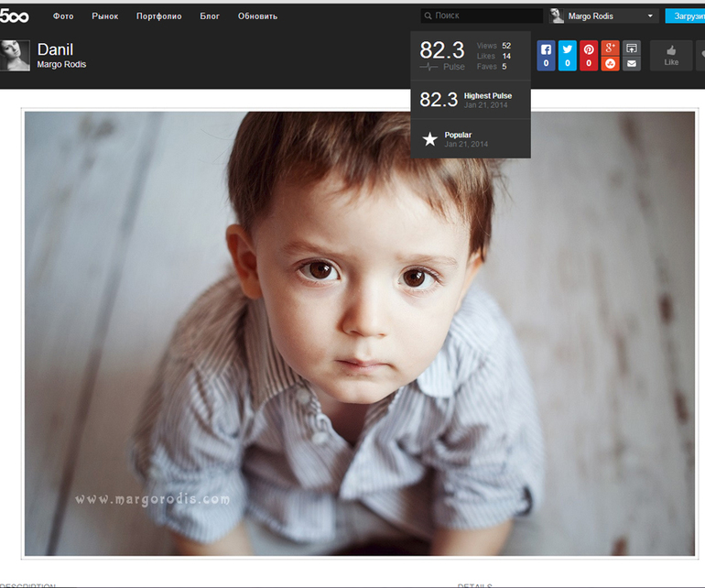Tweet this photo via Twitter icon
The image size is (705, 588).
[568, 55]
